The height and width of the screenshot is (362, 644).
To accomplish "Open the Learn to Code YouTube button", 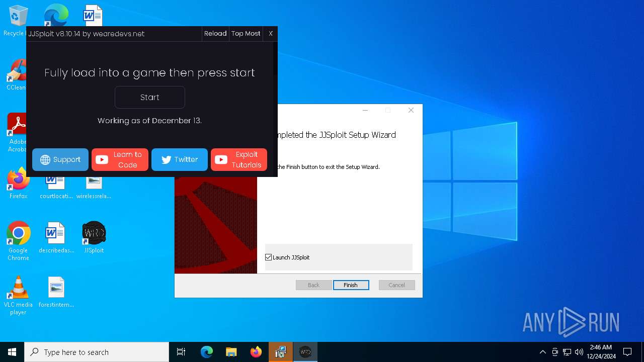I will (x=120, y=159).
